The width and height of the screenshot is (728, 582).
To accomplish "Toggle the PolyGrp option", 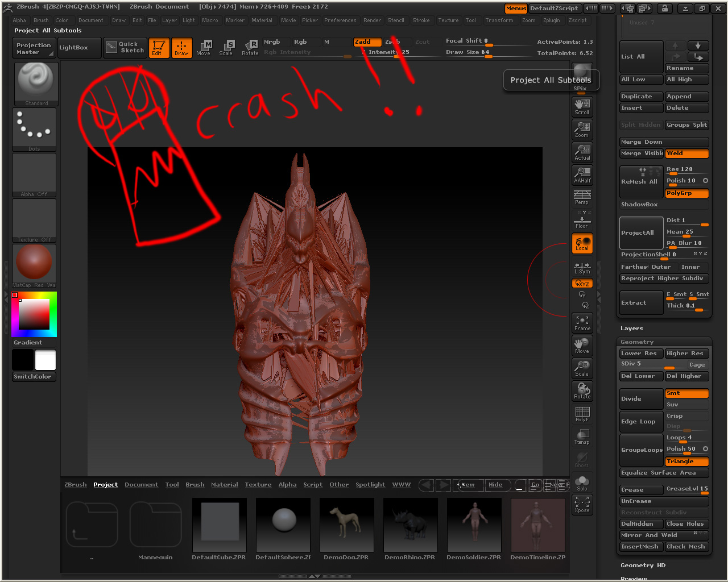I will 686,193.
